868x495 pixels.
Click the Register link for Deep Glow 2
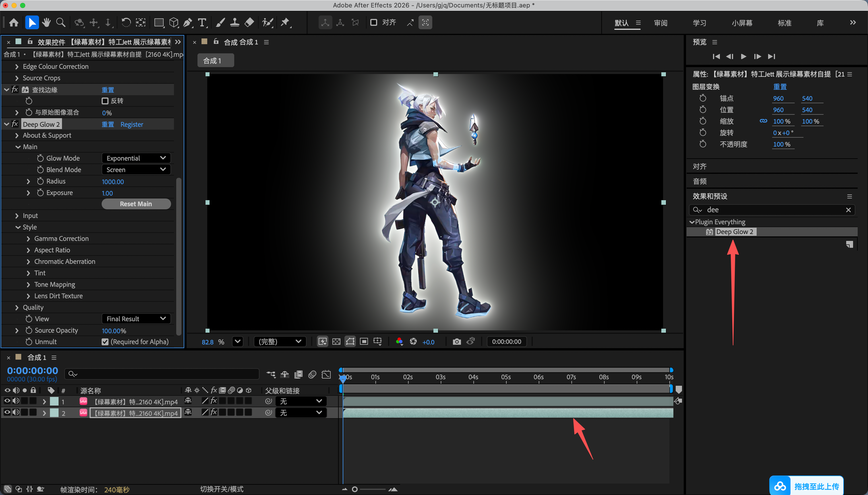tap(132, 124)
